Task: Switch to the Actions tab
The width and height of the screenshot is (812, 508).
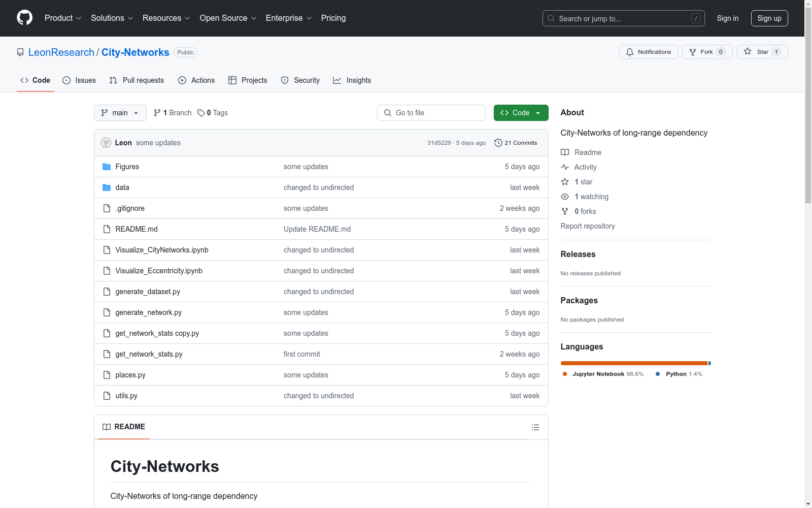Action: pos(196,80)
